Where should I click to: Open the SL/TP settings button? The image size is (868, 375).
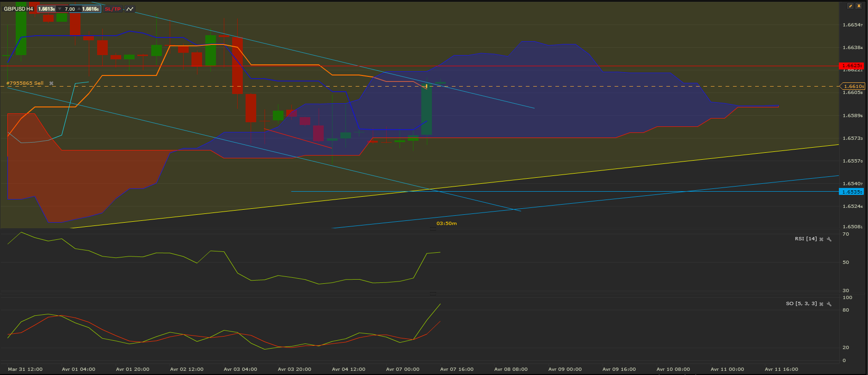[x=112, y=9]
